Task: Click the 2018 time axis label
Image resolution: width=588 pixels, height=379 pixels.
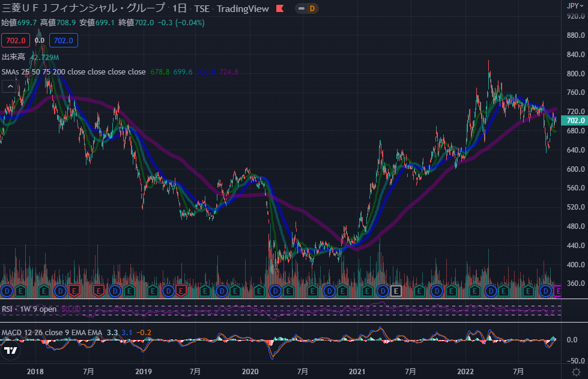Action: [35, 372]
